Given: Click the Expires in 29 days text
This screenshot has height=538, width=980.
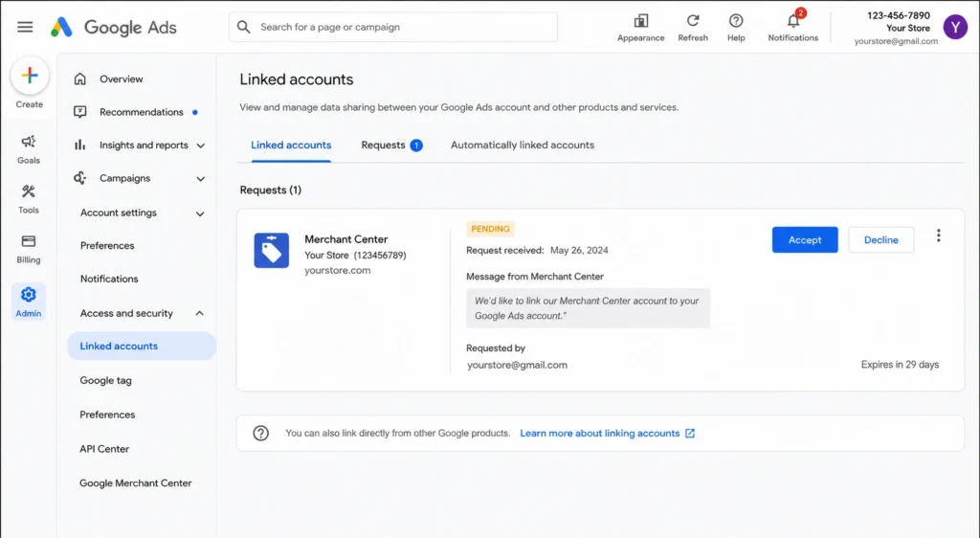Looking at the screenshot, I should (x=900, y=365).
